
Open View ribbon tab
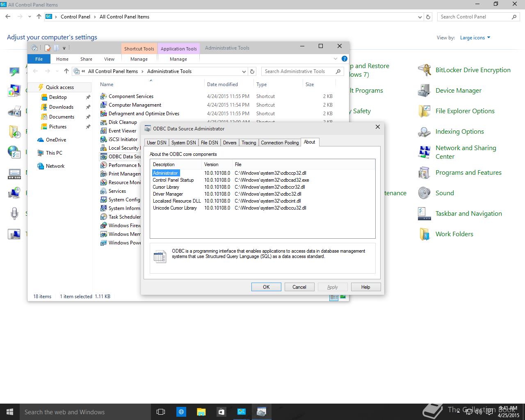(109, 59)
